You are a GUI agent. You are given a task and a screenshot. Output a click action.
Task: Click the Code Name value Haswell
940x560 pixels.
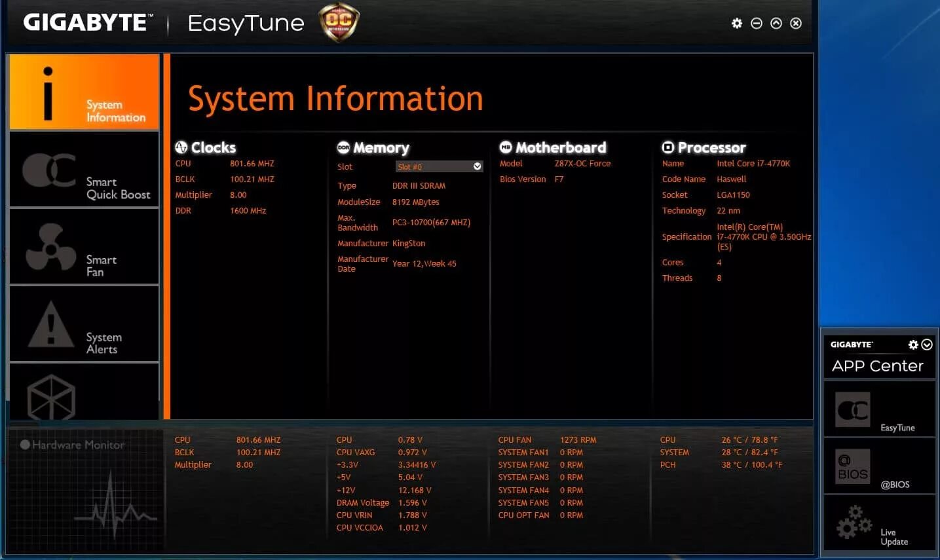[732, 179]
